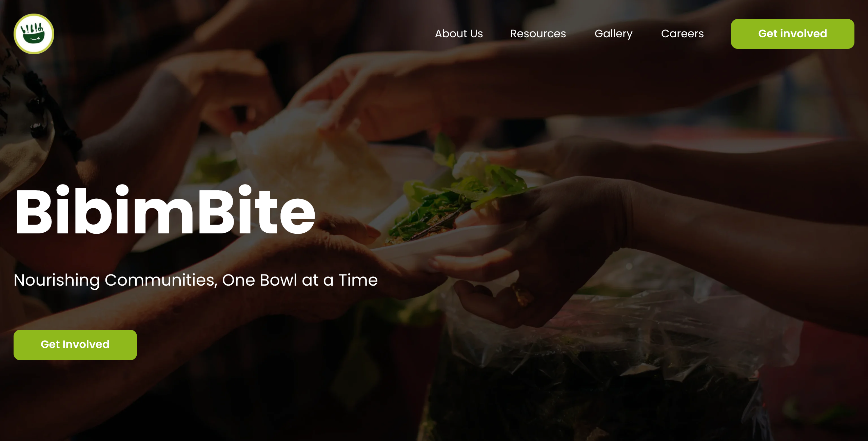The height and width of the screenshot is (441, 868).
Task: Select the BibimBite hero heading text
Action: coord(165,210)
